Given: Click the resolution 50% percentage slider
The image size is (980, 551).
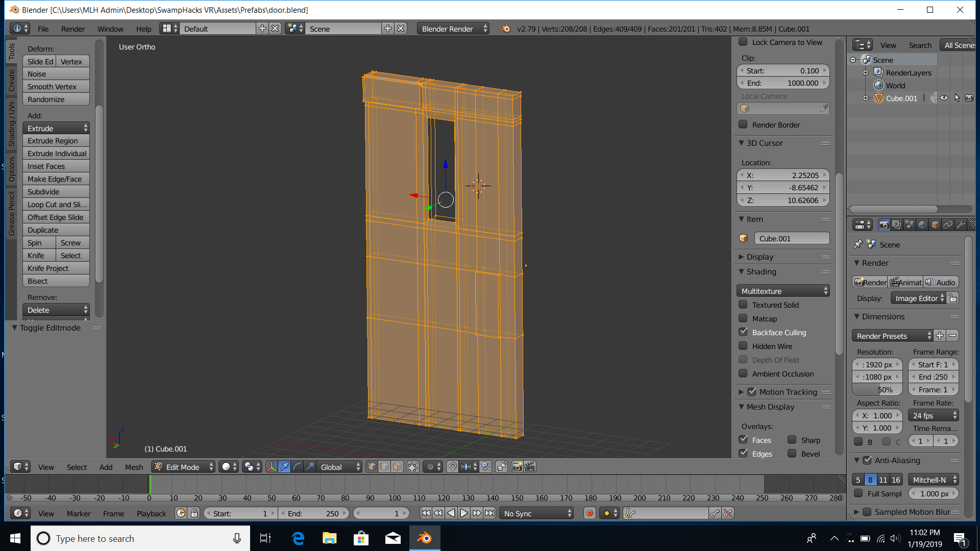Looking at the screenshot, I should (x=877, y=390).
